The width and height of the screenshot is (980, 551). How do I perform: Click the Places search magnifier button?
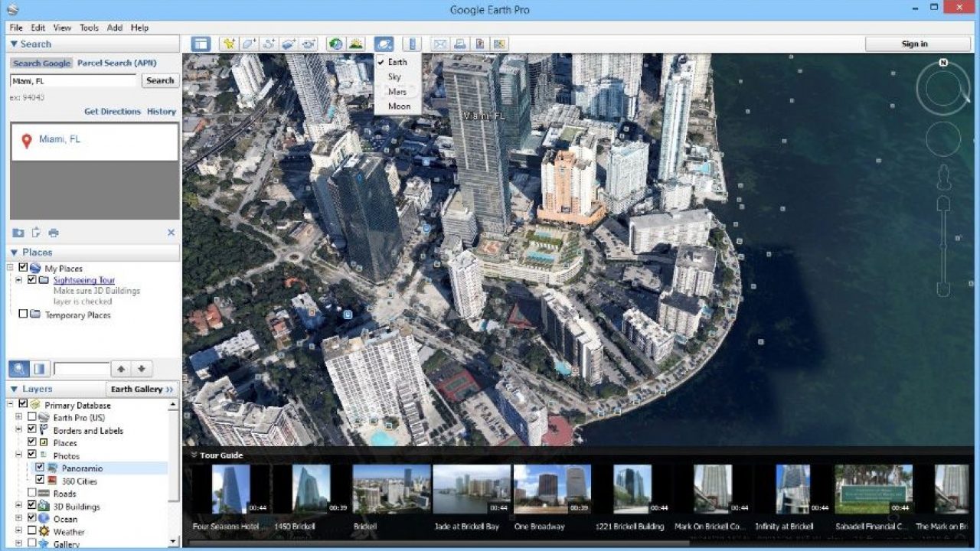coord(18,369)
